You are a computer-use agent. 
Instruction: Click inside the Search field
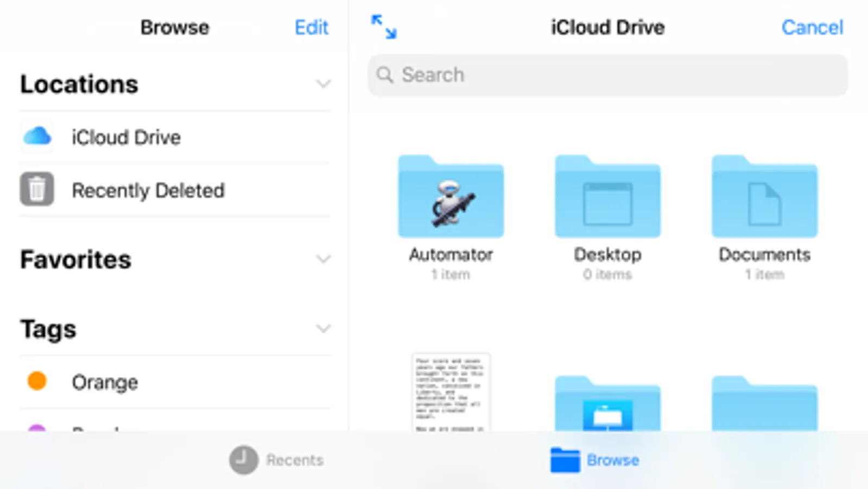[x=607, y=75]
